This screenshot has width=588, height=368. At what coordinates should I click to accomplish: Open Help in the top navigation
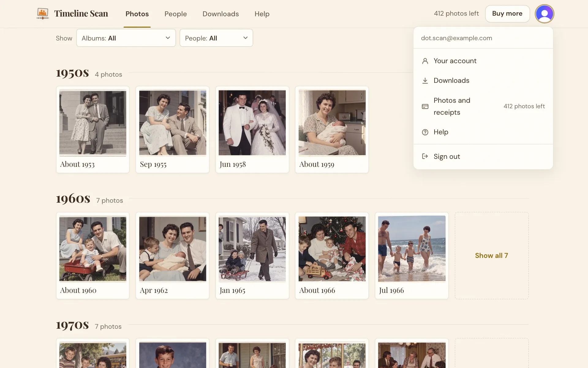point(262,14)
